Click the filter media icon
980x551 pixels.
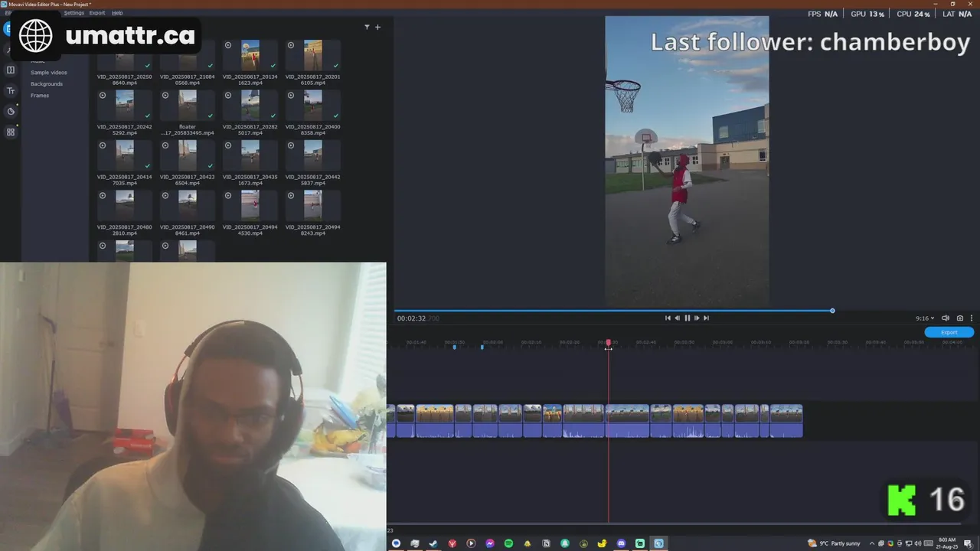[367, 27]
